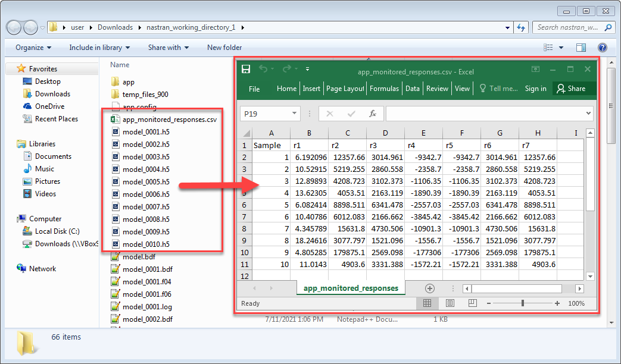Image resolution: width=621 pixels, height=364 pixels.
Task: Click the Change your view icon
Action: pos(548,48)
